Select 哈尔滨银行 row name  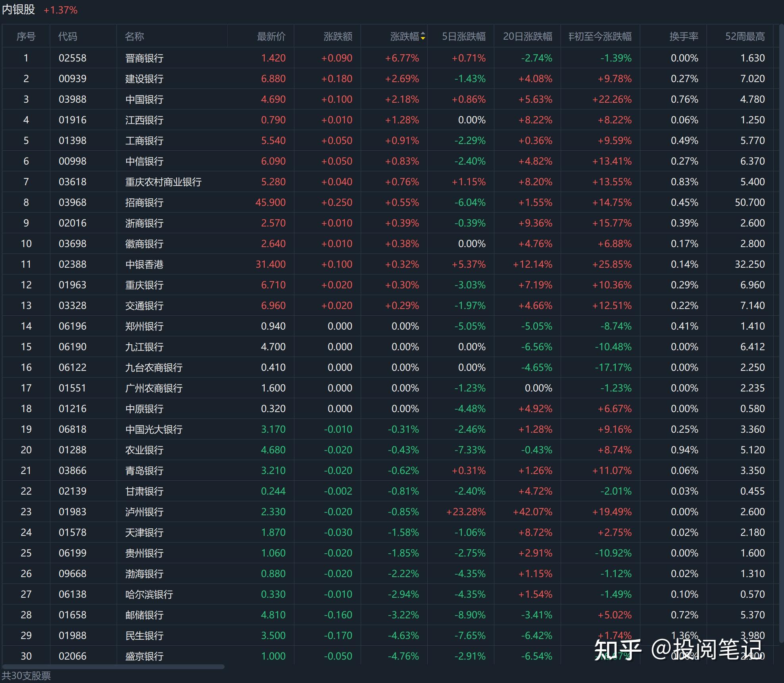pyautogui.click(x=149, y=595)
